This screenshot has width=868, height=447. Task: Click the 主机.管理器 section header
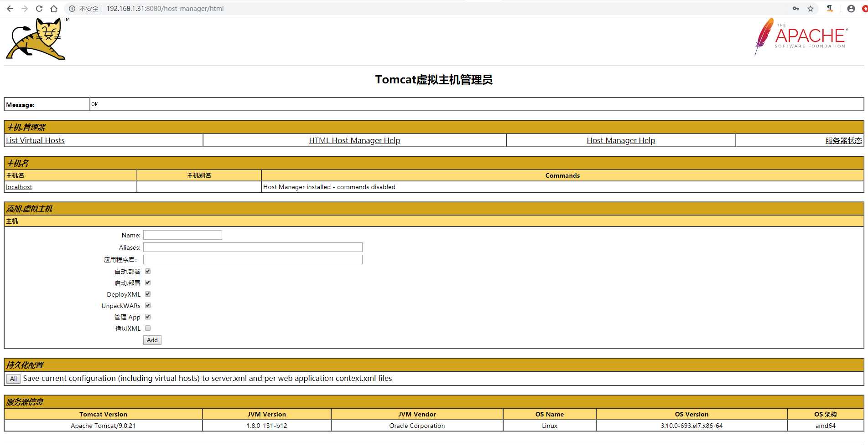click(434, 127)
